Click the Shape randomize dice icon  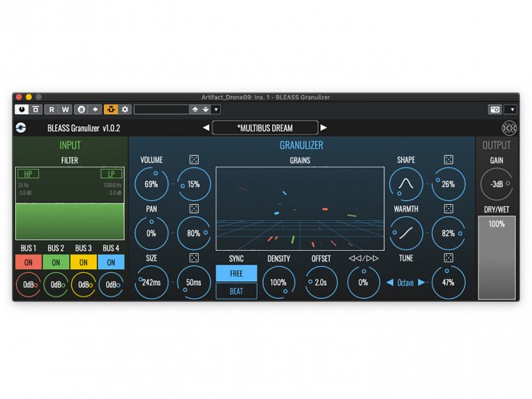(x=449, y=160)
